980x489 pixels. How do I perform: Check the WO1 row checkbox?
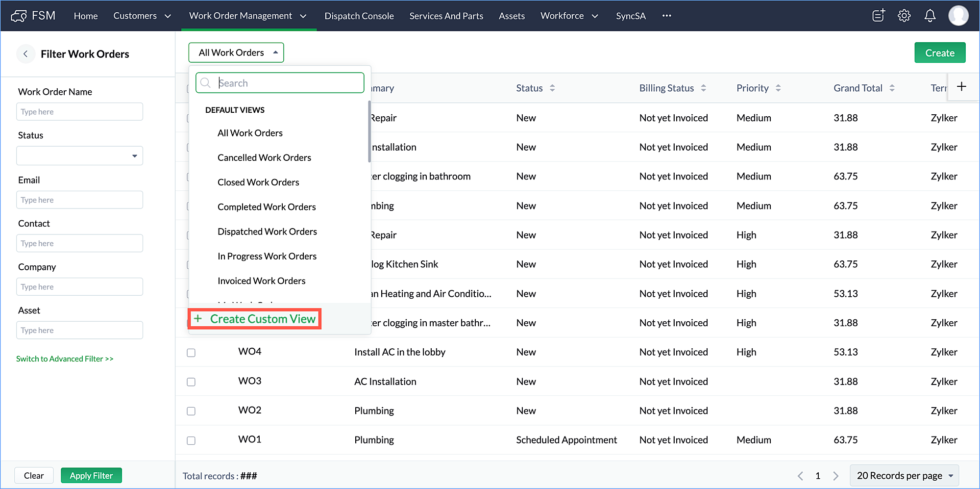[191, 440]
